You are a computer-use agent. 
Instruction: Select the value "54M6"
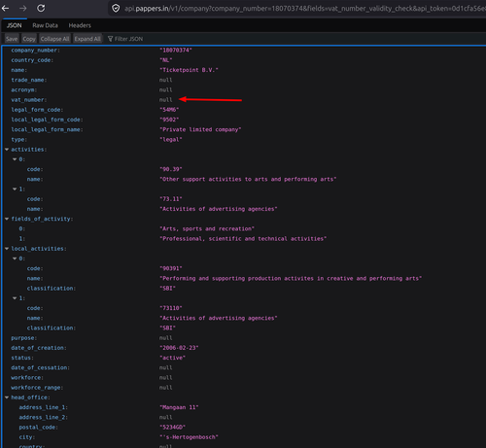point(169,110)
